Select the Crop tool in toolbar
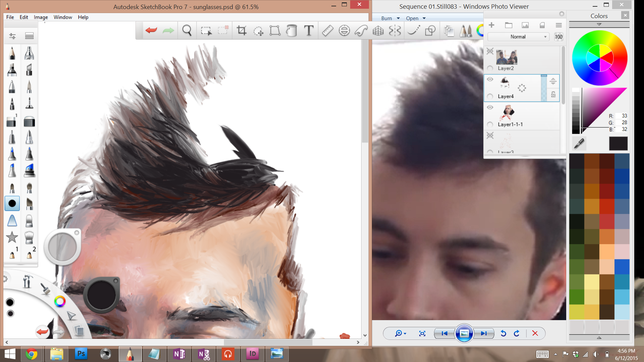This screenshot has height=362, width=644. 241,31
